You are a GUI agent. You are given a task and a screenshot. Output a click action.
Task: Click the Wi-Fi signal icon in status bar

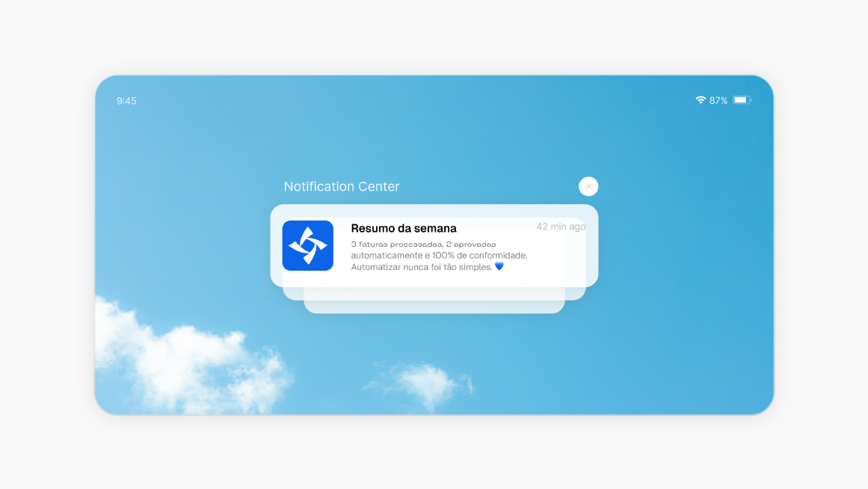pyautogui.click(x=701, y=100)
